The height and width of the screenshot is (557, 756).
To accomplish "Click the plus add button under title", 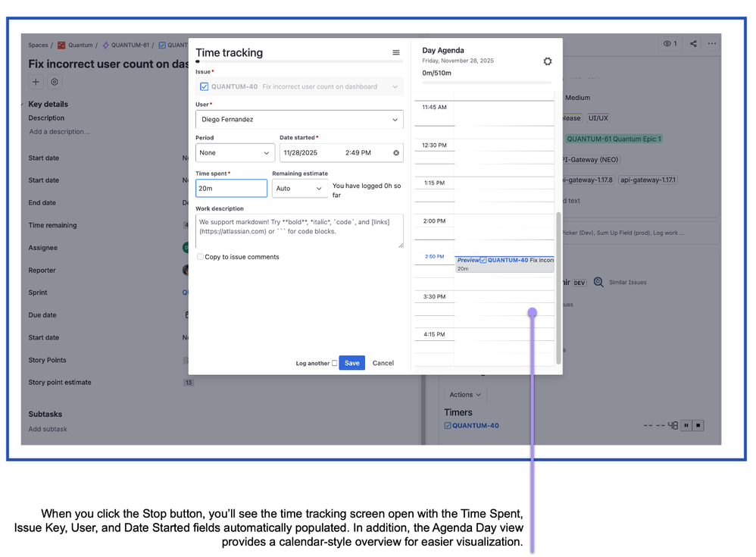I will (x=36, y=82).
